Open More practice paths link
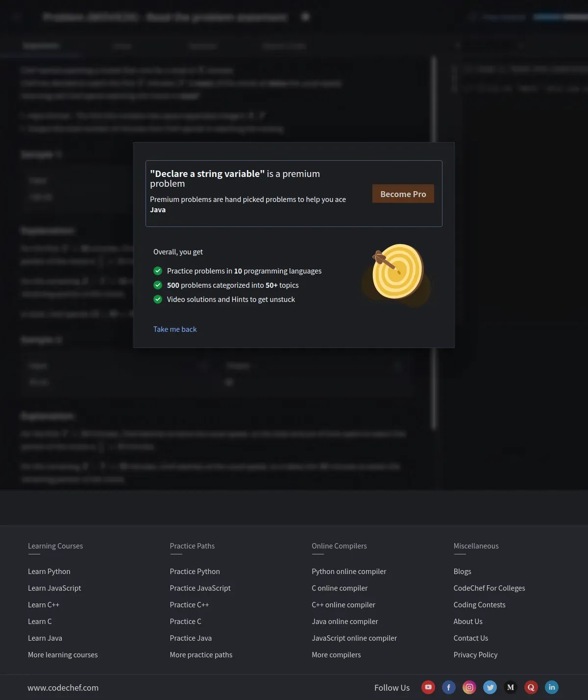This screenshot has width=588, height=700. [201, 654]
